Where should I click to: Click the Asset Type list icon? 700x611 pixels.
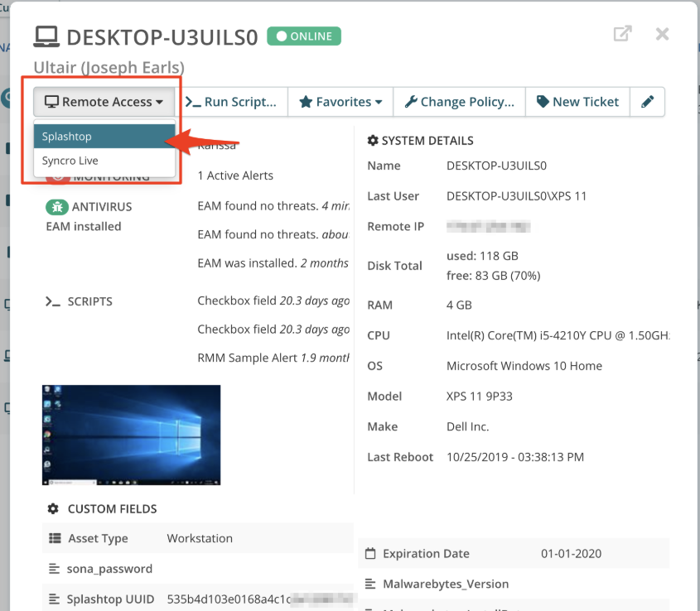point(55,538)
